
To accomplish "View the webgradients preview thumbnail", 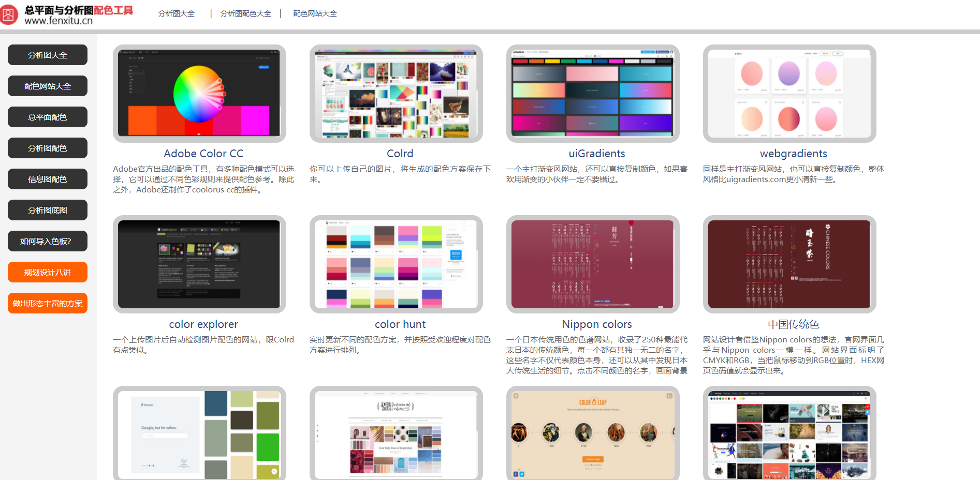I will pos(789,94).
